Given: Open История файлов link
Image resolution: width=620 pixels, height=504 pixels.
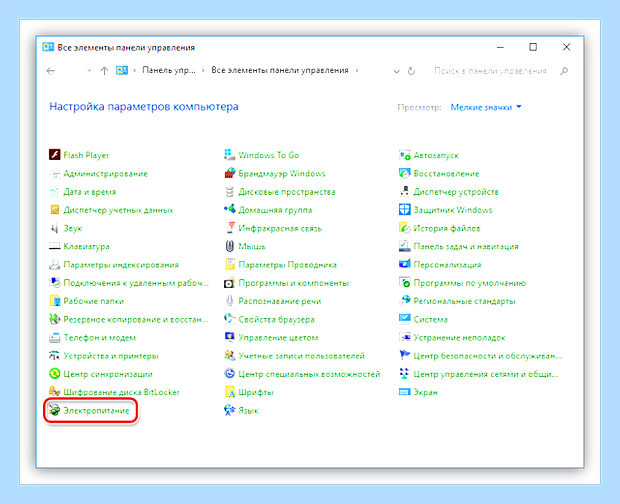Looking at the screenshot, I should 447,228.
